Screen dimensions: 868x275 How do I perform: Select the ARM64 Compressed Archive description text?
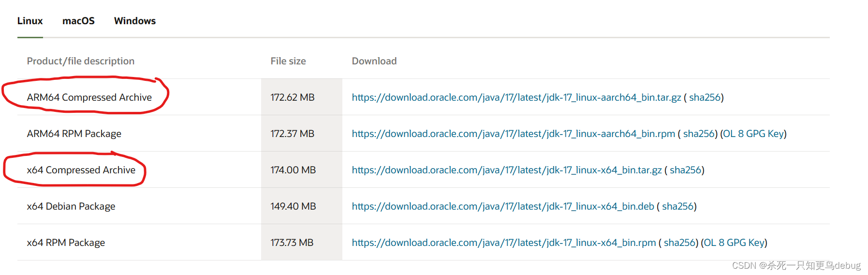pyautogui.click(x=89, y=97)
